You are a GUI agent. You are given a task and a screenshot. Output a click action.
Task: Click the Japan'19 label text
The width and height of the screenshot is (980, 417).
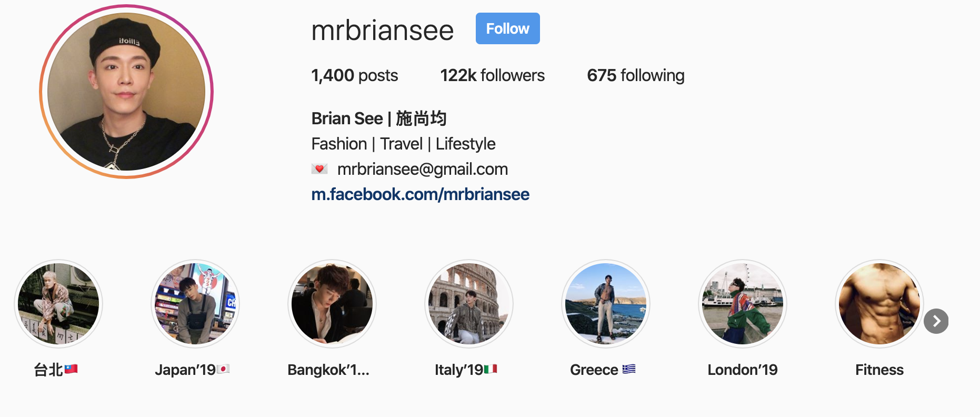click(185, 370)
